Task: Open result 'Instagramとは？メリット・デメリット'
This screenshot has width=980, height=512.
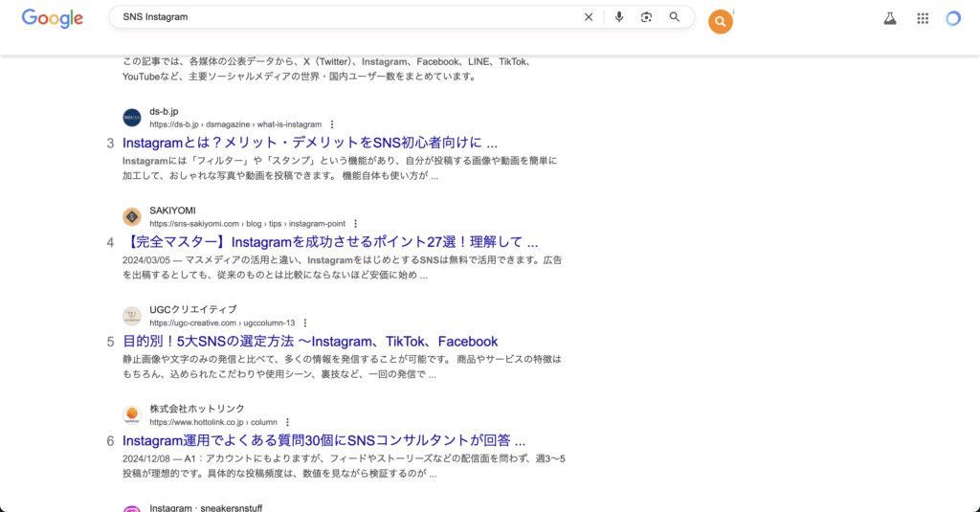Action: pyautogui.click(x=310, y=143)
